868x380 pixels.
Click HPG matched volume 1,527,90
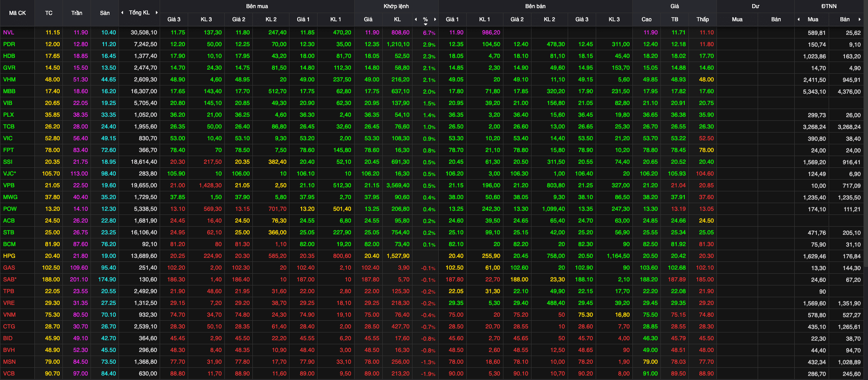pyautogui.click(x=398, y=256)
